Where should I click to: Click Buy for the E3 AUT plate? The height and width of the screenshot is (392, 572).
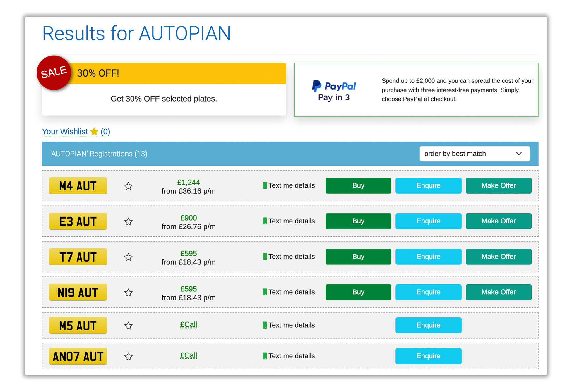coord(358,221)
